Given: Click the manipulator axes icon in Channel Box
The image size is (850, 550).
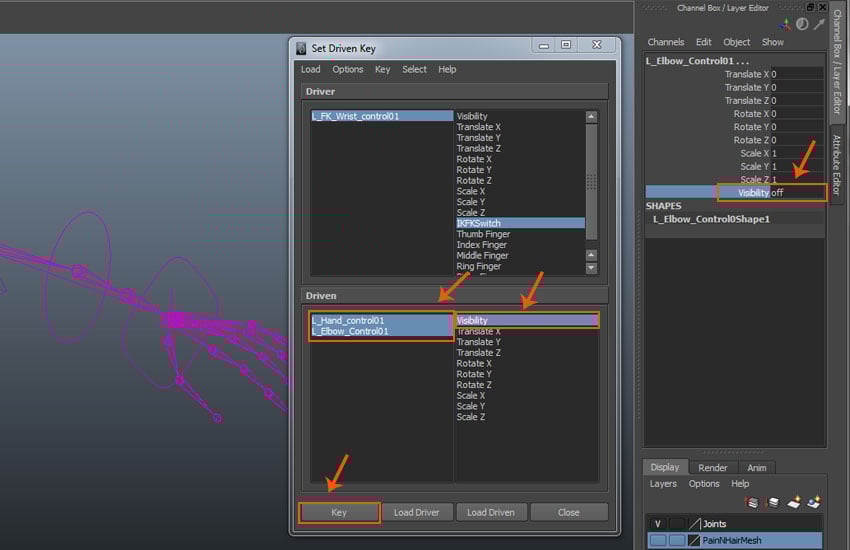Looking at the screenshot, I should point(787,24).
